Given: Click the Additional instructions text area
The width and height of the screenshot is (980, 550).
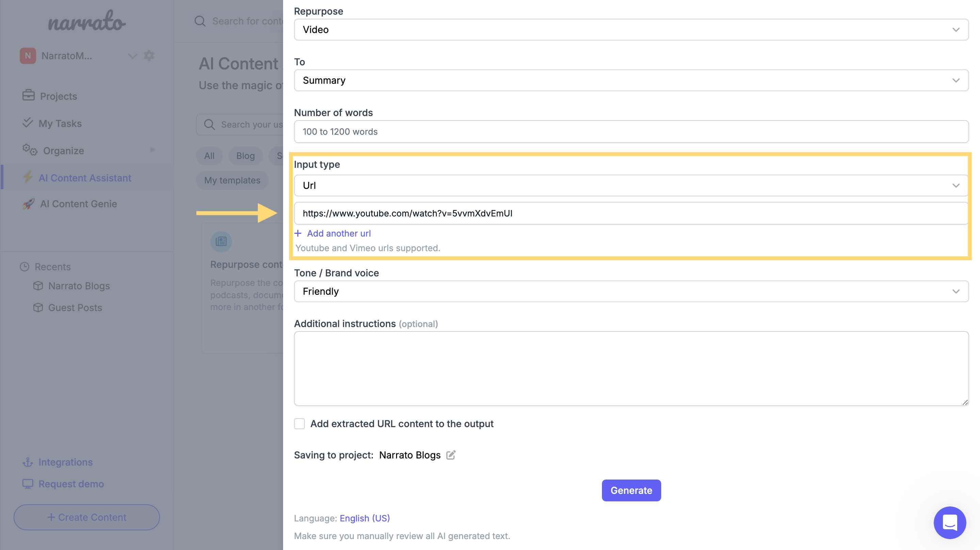Looking at the screenshot, I should [x=631, y=369].
